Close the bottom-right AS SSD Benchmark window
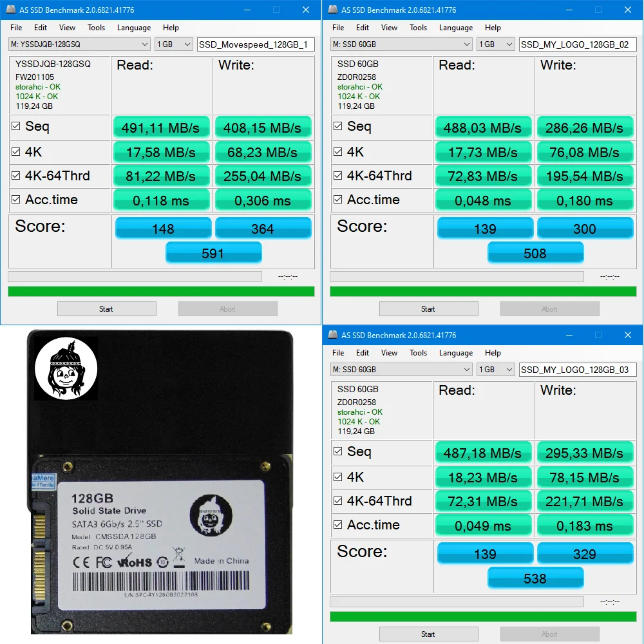 click(x=627, y=335)
